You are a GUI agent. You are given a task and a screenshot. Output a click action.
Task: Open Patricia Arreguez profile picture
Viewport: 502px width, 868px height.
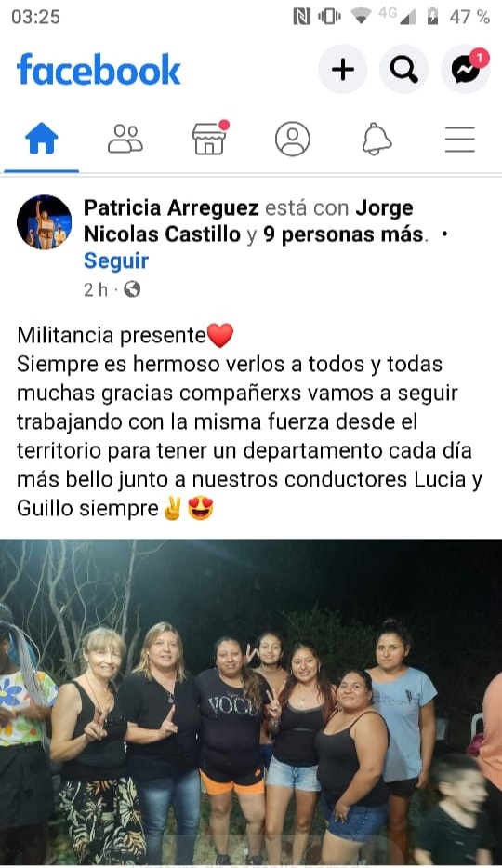click(45, 222)
